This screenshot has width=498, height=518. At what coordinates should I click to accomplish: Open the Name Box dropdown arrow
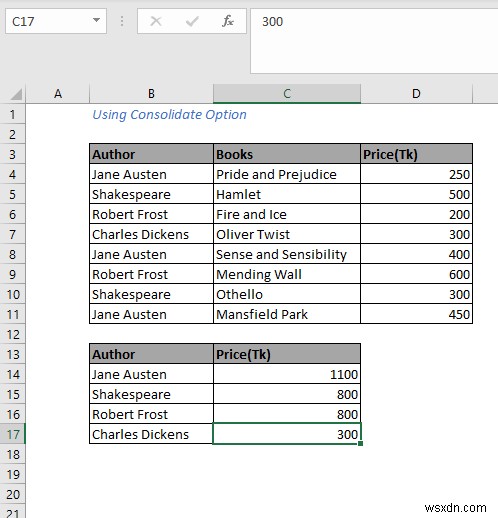96,21
